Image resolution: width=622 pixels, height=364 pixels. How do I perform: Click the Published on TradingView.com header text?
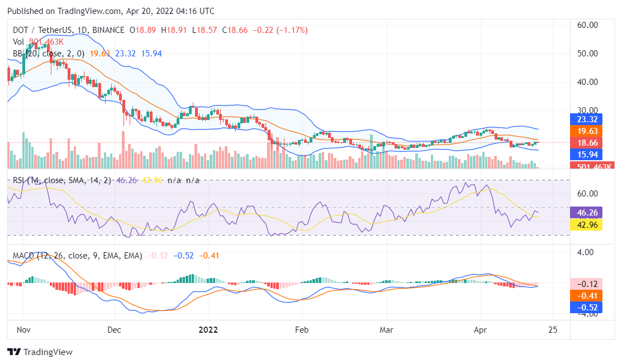[x=111, y=11]
